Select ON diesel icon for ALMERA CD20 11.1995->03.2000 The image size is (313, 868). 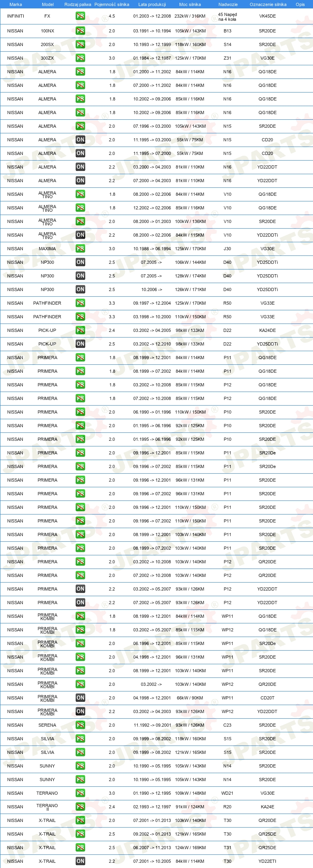point(80,140)
